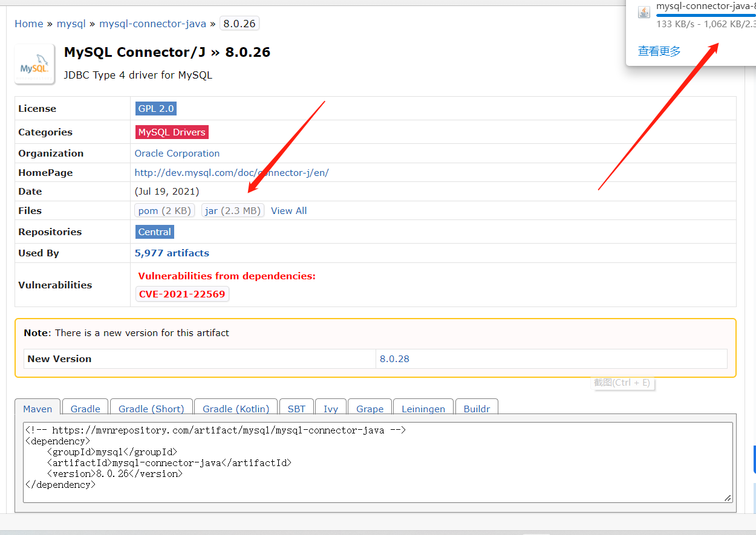Open the MySQL Drivers category tag
The image size is (756, 535).
pos(172,132)
